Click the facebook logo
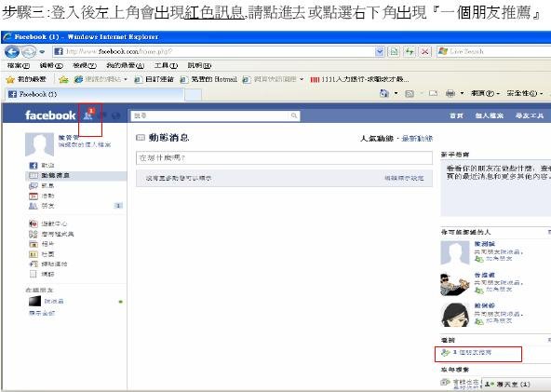The image size is (551, 392). pos(50,115)
